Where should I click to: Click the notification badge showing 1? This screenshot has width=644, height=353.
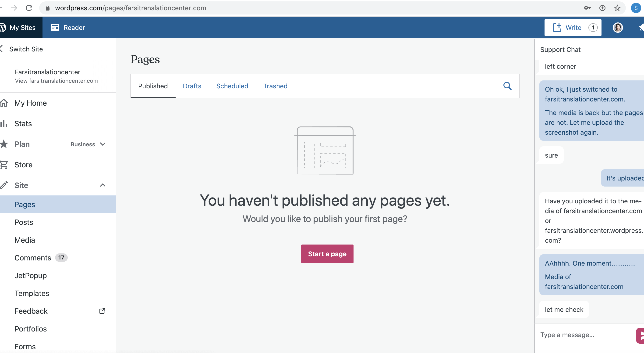point(593,28)
